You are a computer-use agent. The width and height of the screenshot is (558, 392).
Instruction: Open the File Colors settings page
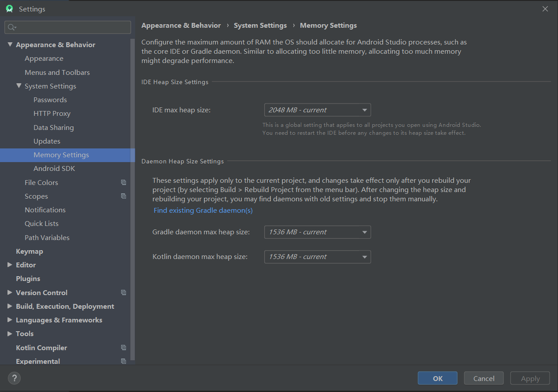[41, 182]
